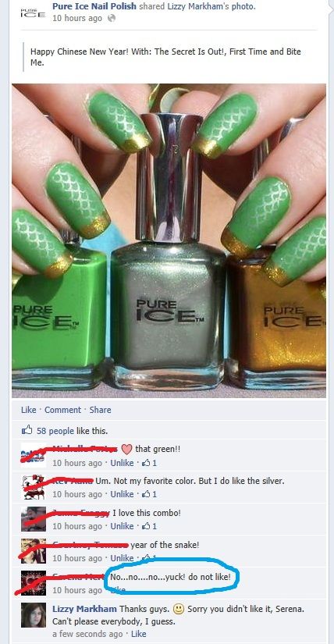Like the shared post
The height and width of the screenshot is (644, 334).
tap(28, 410)
